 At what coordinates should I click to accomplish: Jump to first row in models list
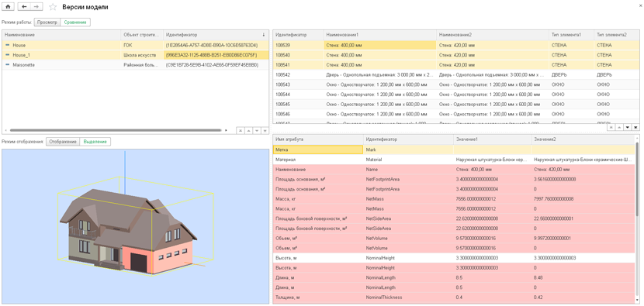(x=240, y=130)
